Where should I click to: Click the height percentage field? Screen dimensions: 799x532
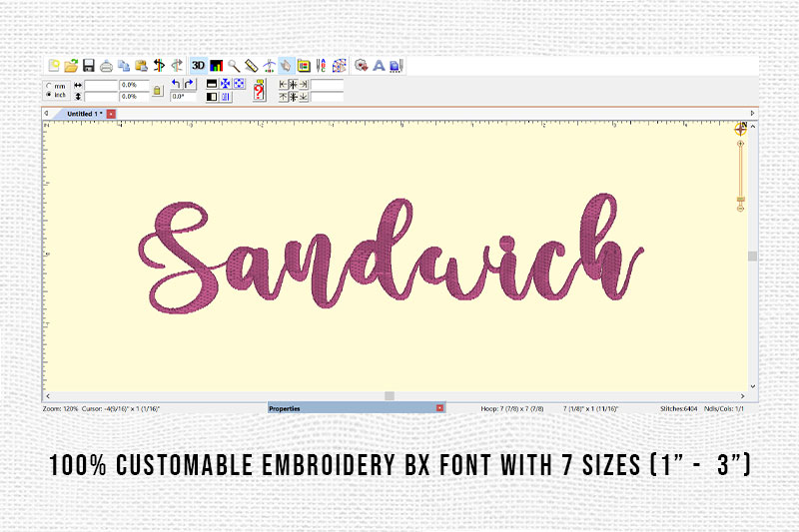[x=134, y=96]
